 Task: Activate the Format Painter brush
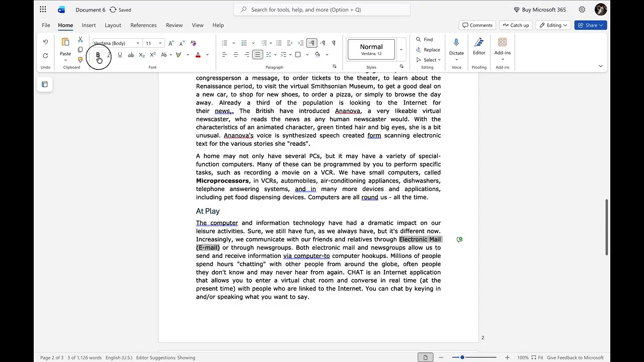click(80, 60)
